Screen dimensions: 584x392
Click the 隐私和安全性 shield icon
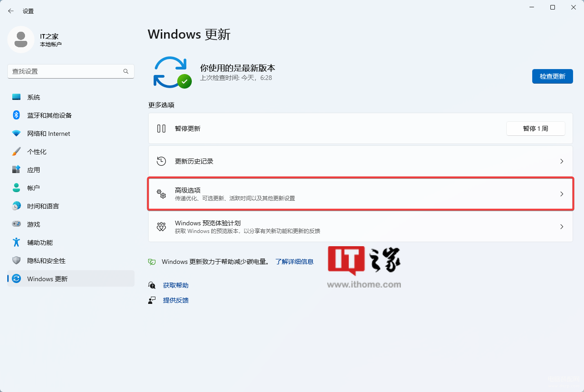(16, 261)
